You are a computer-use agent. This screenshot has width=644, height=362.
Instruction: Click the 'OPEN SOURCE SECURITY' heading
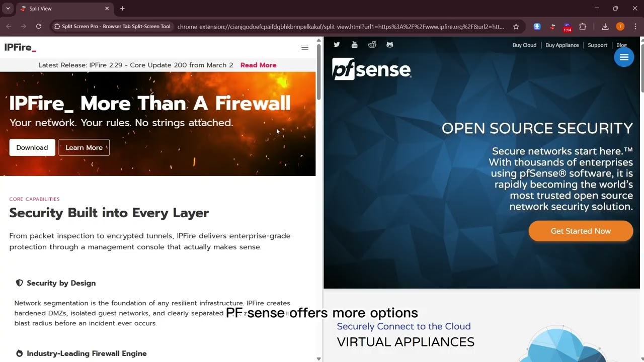(x=537, y=128)
